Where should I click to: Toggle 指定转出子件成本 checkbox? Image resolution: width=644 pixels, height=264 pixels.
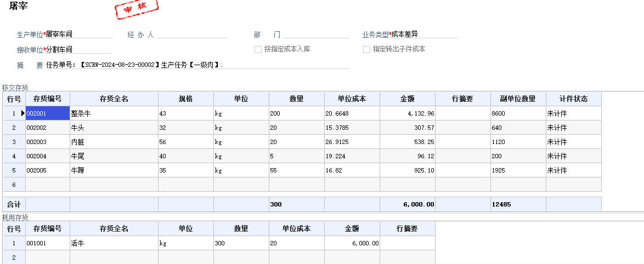[x=367, y=49]
